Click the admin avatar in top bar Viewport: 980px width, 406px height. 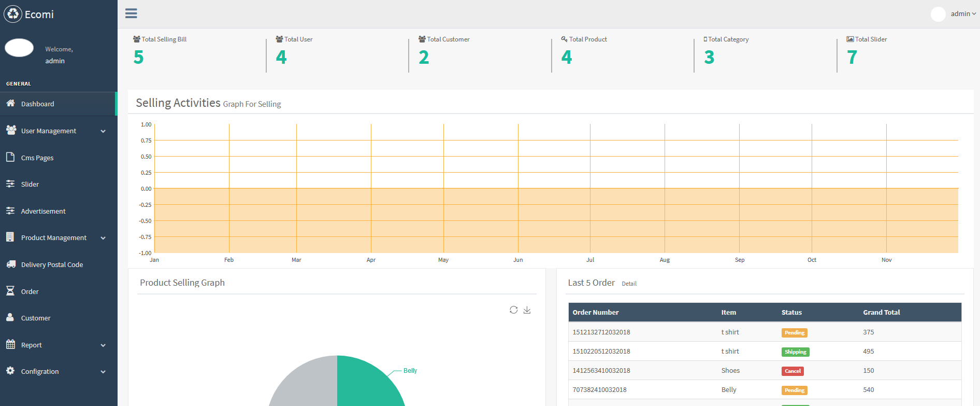coord(938,14)
